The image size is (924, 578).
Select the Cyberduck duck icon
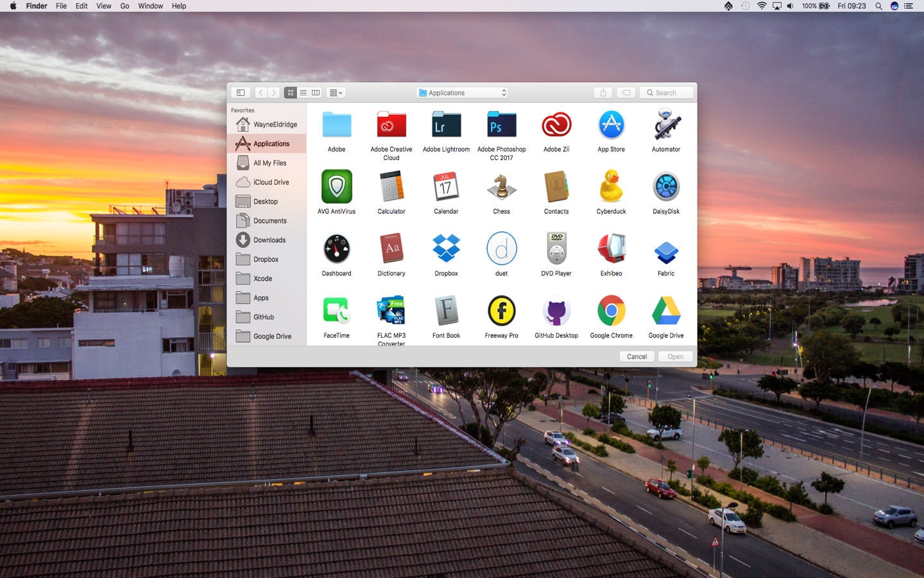tap(611, 186)
